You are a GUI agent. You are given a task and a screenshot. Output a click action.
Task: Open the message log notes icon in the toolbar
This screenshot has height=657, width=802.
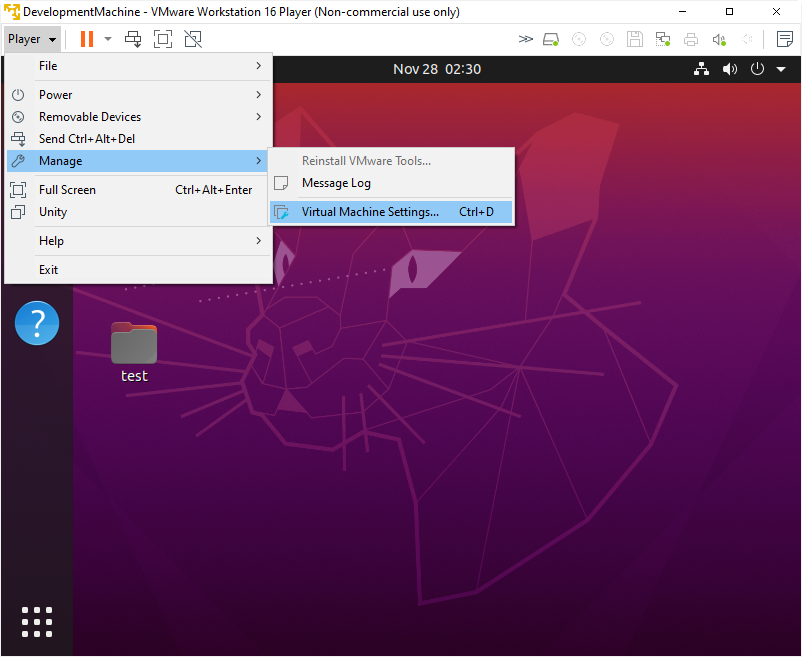pyautogui.click(x=785, y=39)
